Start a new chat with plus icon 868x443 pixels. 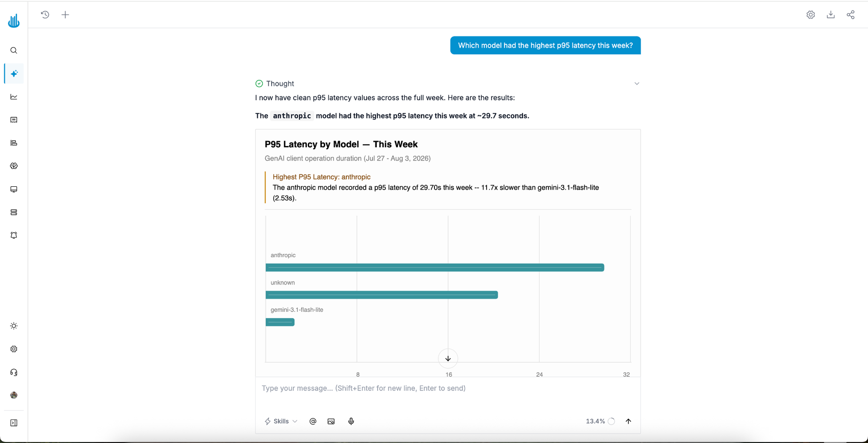[65, 15]
